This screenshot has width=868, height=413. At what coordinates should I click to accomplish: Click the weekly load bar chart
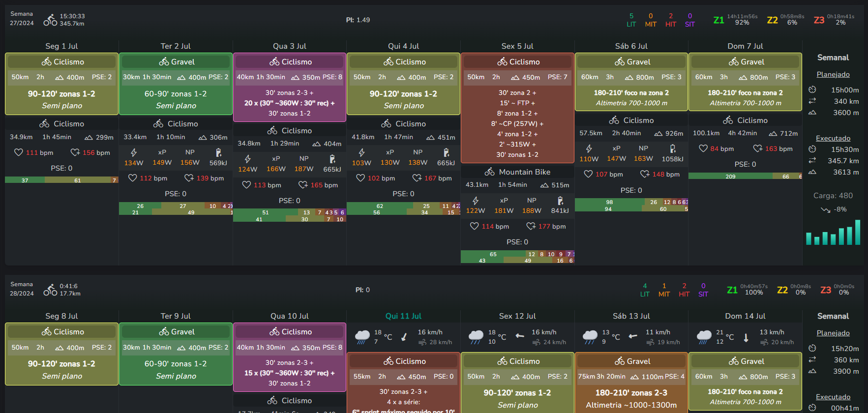pos(833,232)
